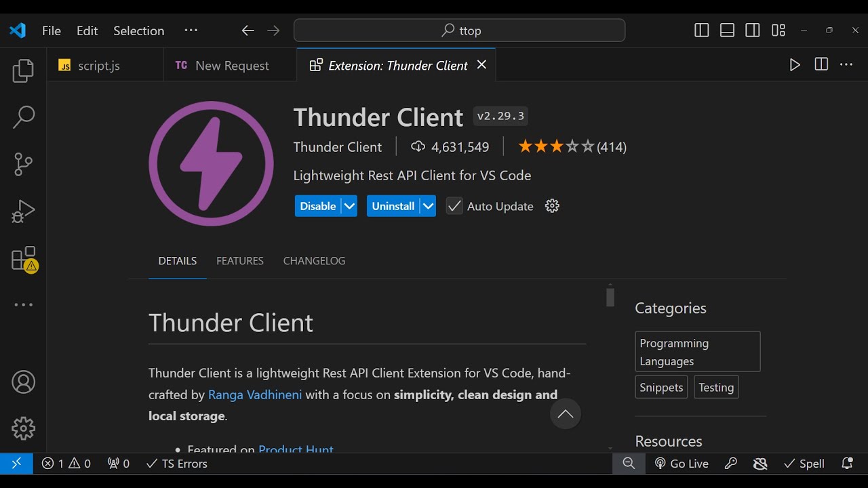868x488 pixels.
Task: Expand the Disable dropdown arrow
Action: click(349, 206)
